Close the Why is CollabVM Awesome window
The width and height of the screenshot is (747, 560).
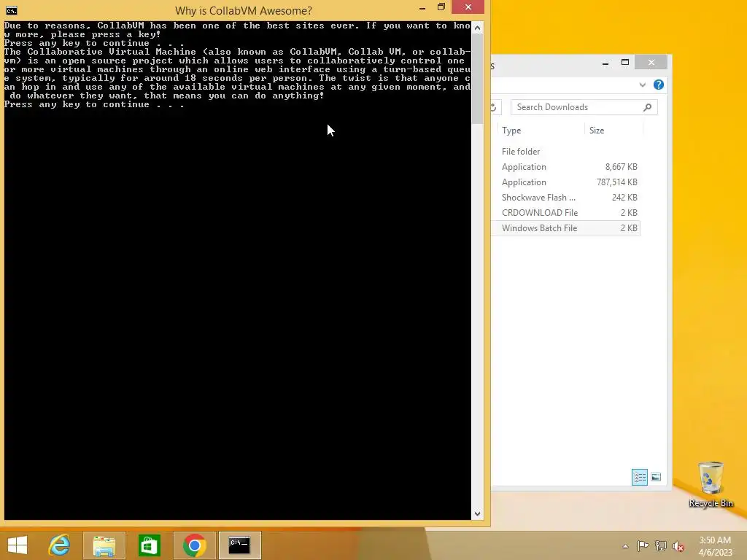(468, 7)
